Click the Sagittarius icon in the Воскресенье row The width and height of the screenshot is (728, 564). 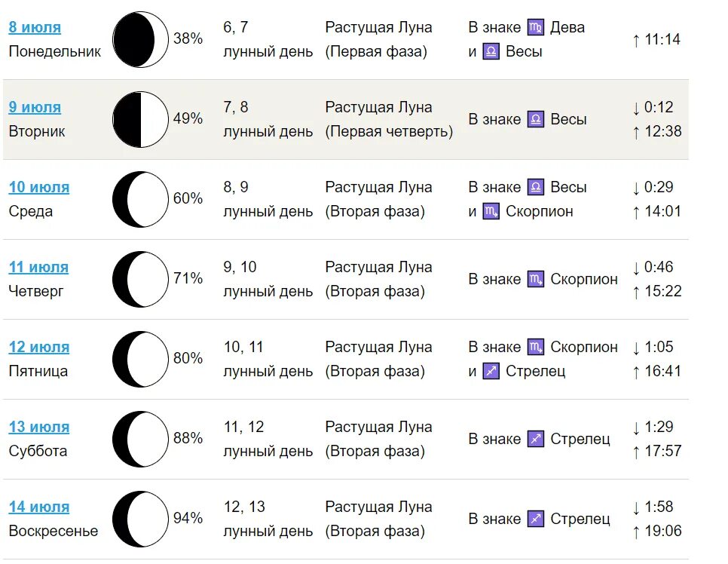click(536, 519)
